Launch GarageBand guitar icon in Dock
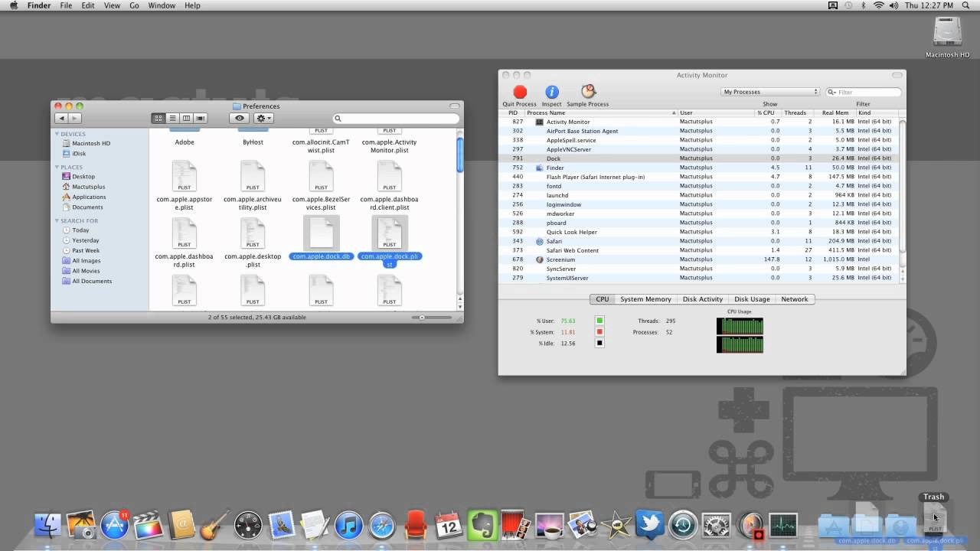 tap(214, 525)
